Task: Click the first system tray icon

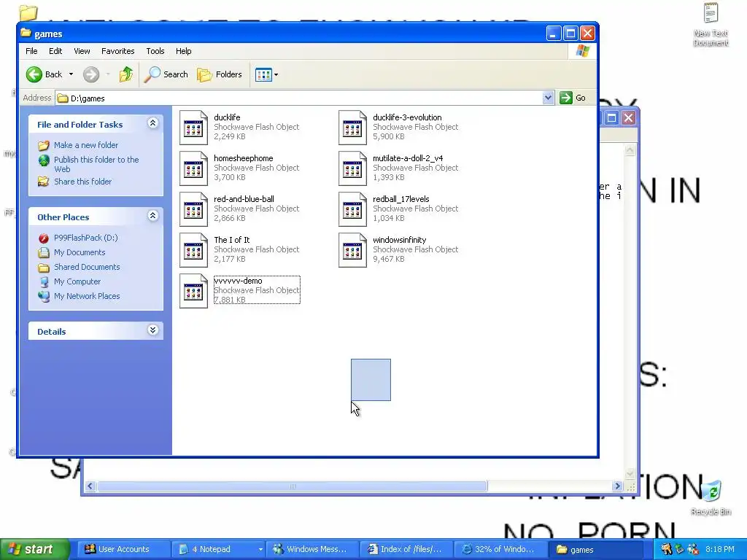Action: [666, 549]
